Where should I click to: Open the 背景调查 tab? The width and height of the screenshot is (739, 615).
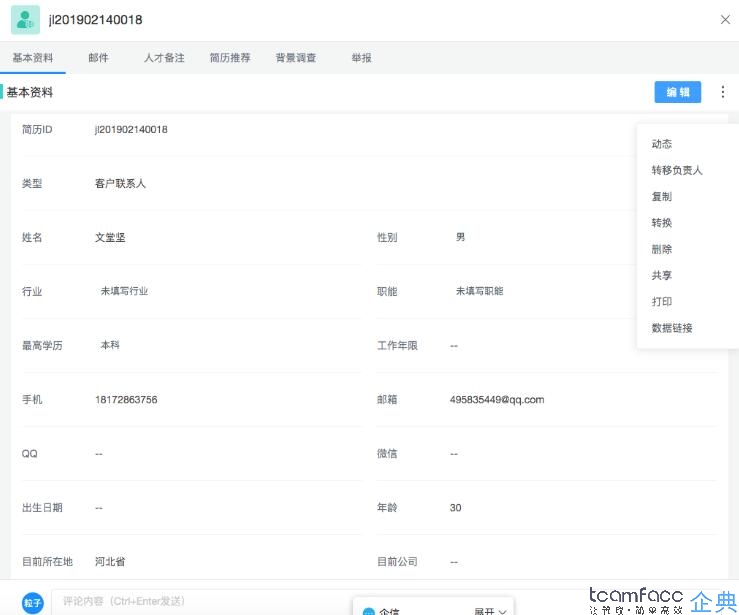pos(296,58)
